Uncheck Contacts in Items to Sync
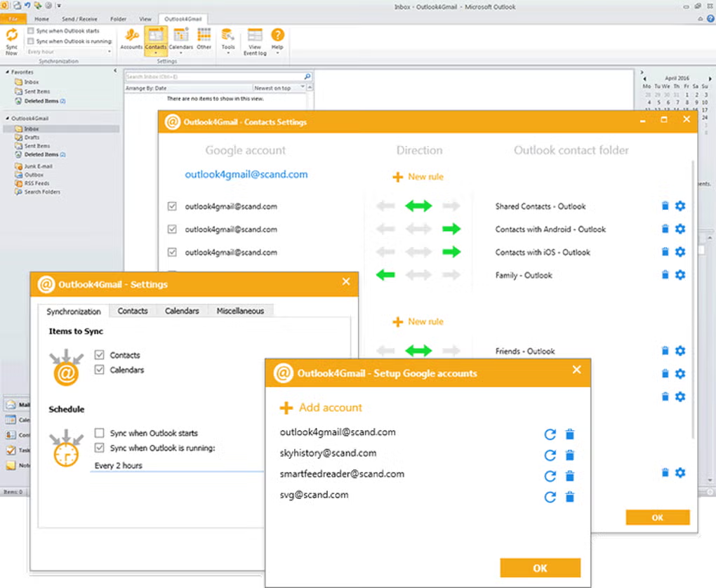 (100, 355)
